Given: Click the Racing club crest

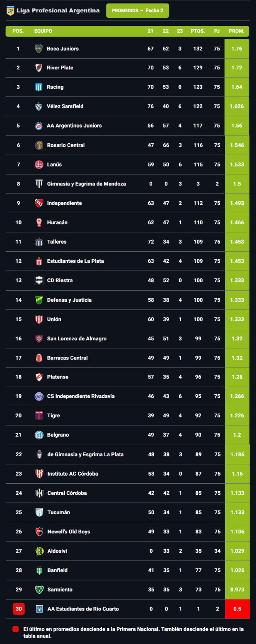Looking at the screenshot, I should click(x=39, y=87).
